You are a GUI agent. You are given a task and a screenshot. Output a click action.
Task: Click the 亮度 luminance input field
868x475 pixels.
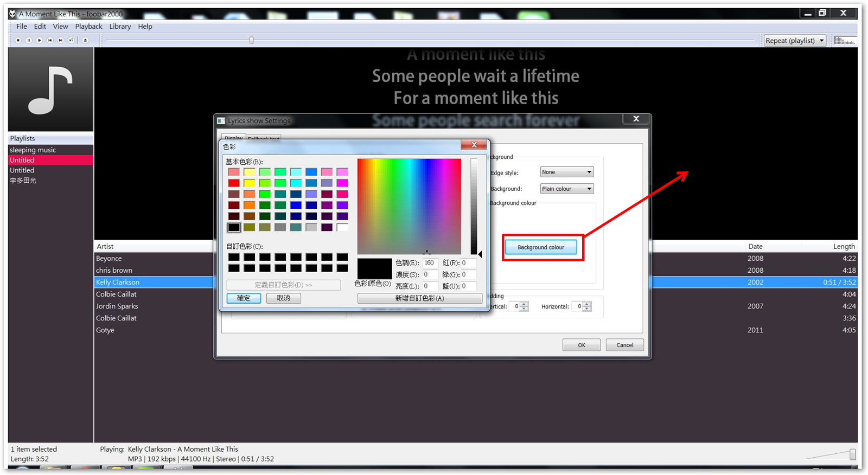pyautogui.click(x=430, y=286)
